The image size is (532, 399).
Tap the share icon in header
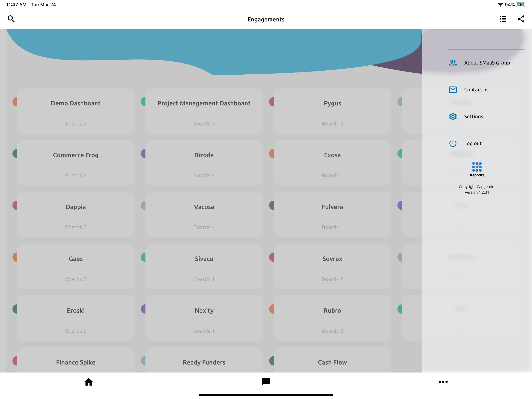521,19
